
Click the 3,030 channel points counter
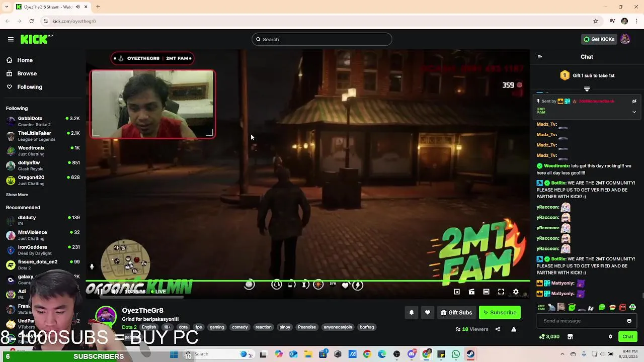coord(549,336)
